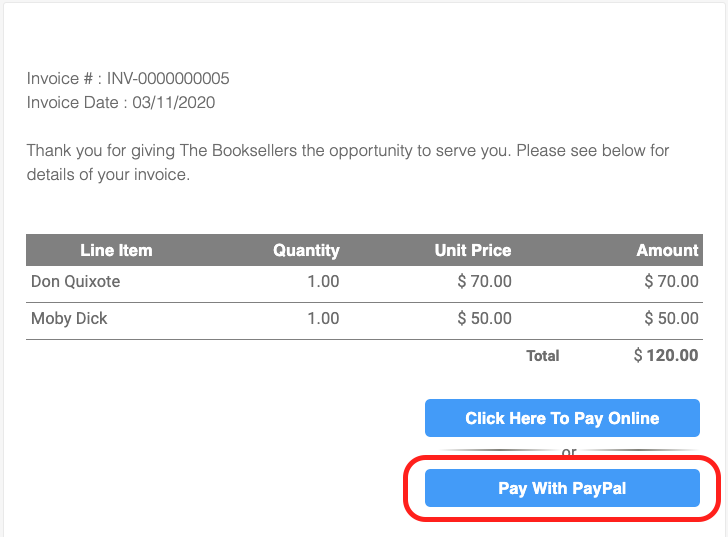Click the Line Item column header
The width and height of the screenshot is (728, 537).
(x=116, y=250)
